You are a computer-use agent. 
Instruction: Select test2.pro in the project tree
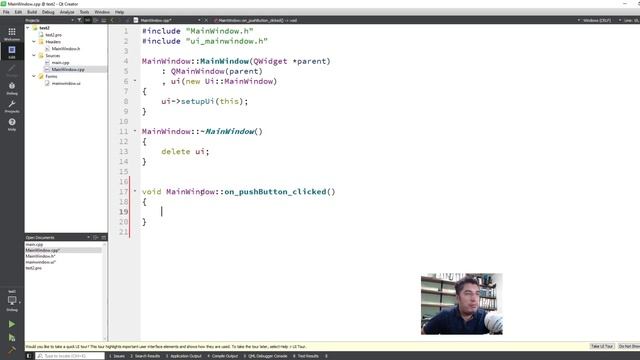(53, 35)
